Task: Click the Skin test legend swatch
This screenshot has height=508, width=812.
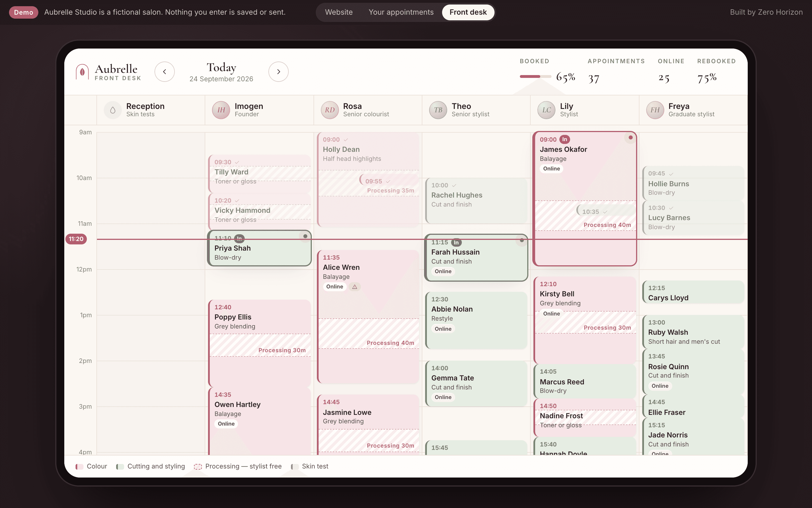Action: (295, 466)
